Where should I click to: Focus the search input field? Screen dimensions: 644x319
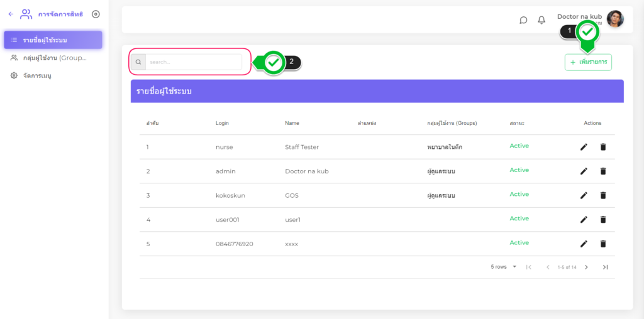(x=193, y=62)
